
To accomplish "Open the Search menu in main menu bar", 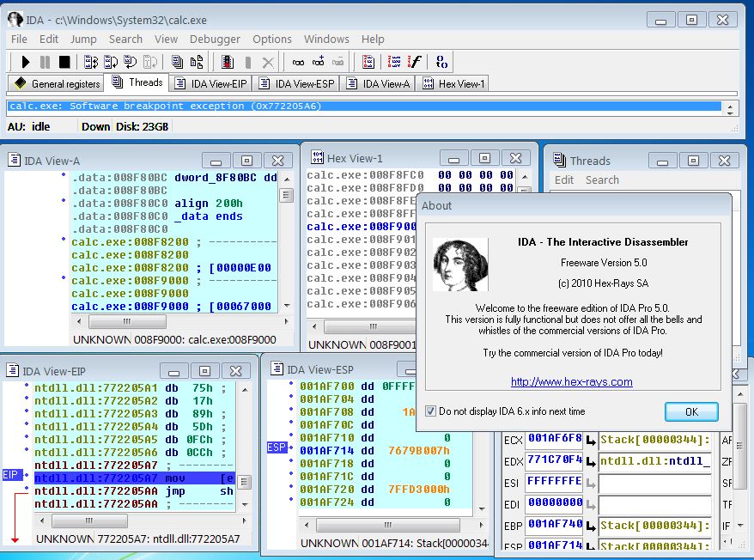I will click(x=125, y=39).
